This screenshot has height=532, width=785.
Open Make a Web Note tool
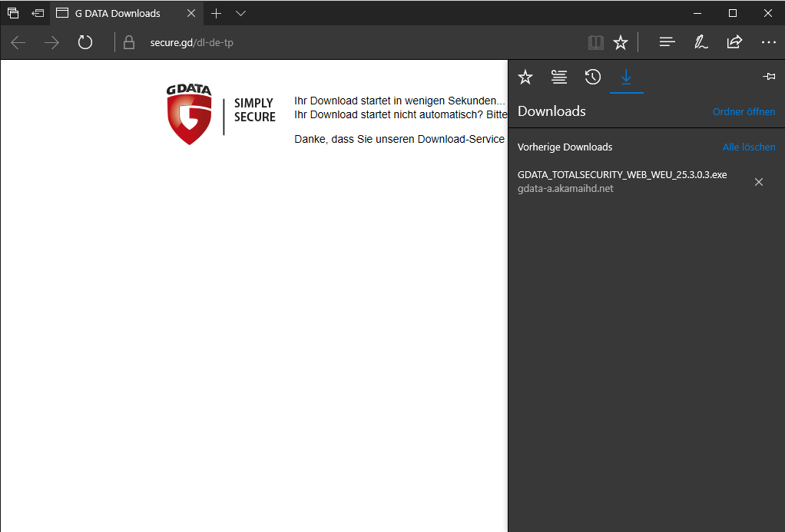pyautogui.click(x=701, y=42)
